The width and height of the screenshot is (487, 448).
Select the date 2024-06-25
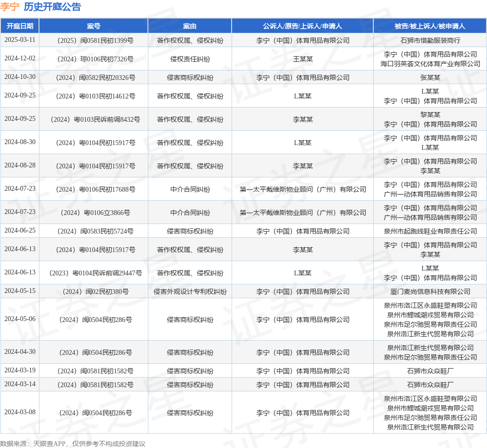[x=20, y=231]
